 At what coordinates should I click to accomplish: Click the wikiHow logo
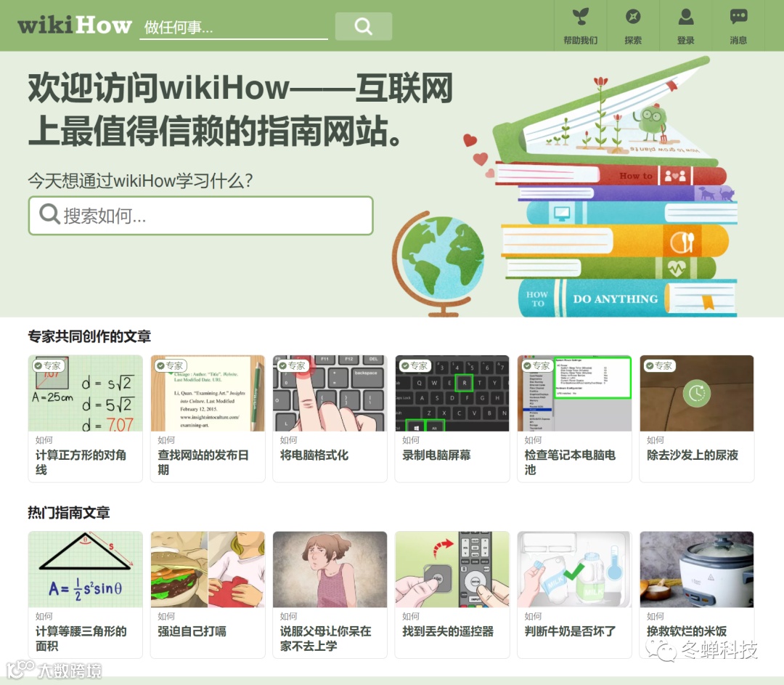coord(75,25)
